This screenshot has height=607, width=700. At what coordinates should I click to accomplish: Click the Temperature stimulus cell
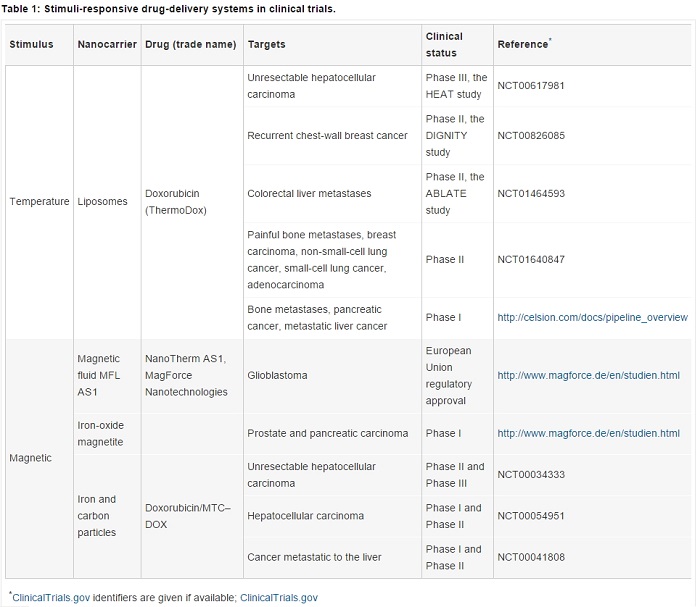click(x=39, y=201)
